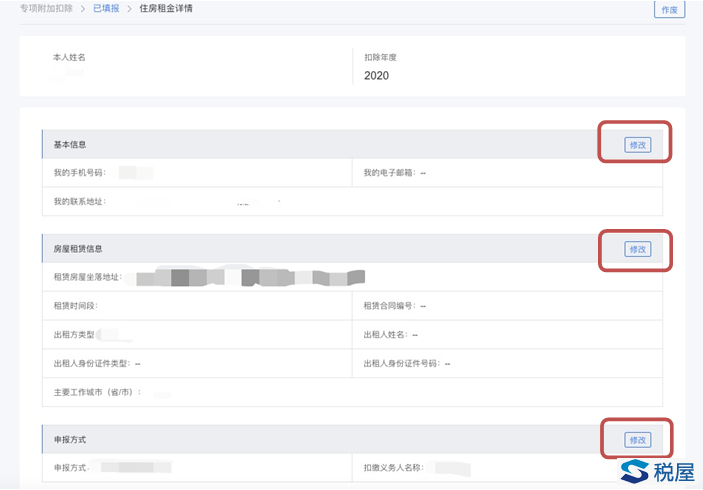
Task: Click the 扣除年度 2020 value
Action: pyautogui.click(x=377, y=75)
